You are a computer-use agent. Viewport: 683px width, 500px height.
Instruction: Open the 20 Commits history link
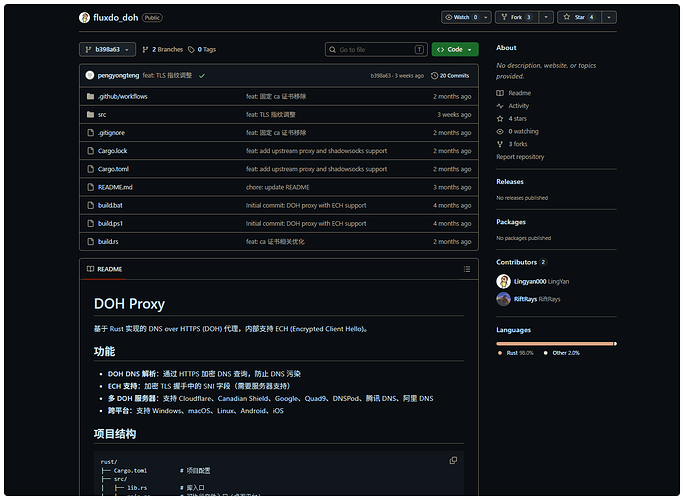click(x=450, y=76)
